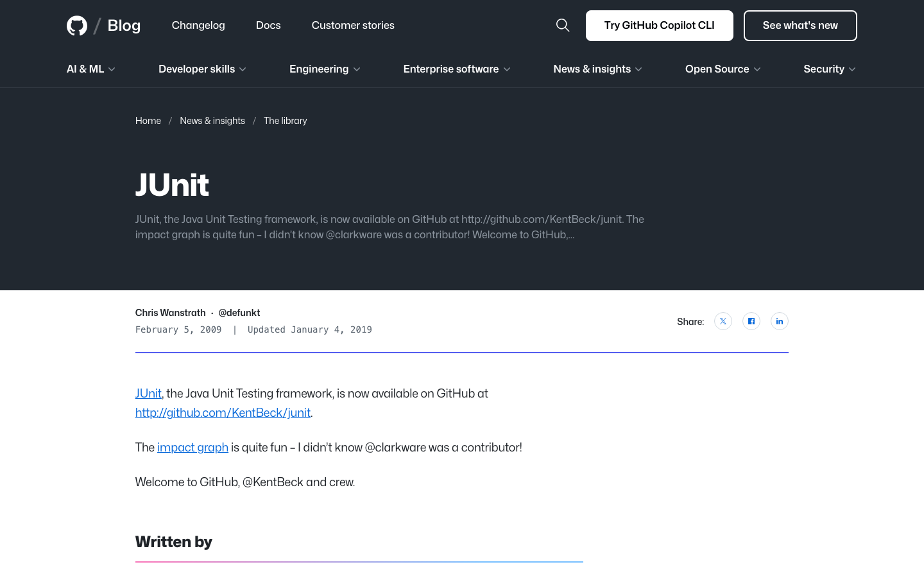Expand the News & insights menu
The width and height of the screenshot is (924, 578).
tap(598, 69)
